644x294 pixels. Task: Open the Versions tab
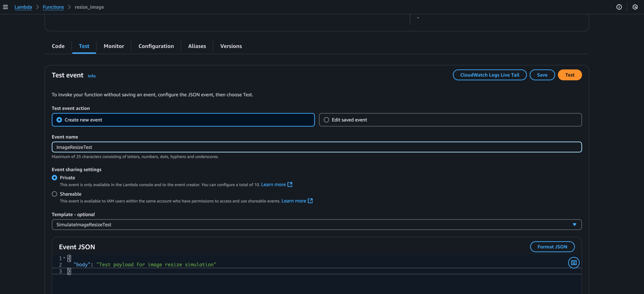pos(231,46)
